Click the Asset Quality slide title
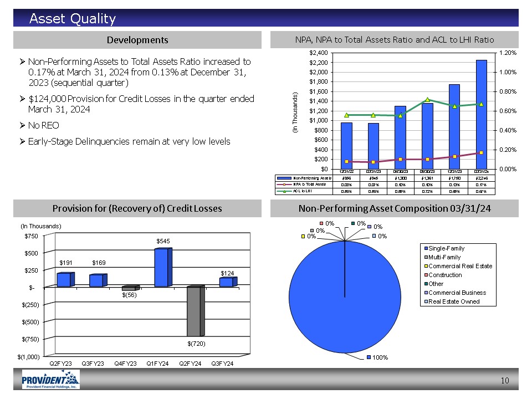Image resolution: width=532 pixels, height=399 pixels. [x=73, y=19]
